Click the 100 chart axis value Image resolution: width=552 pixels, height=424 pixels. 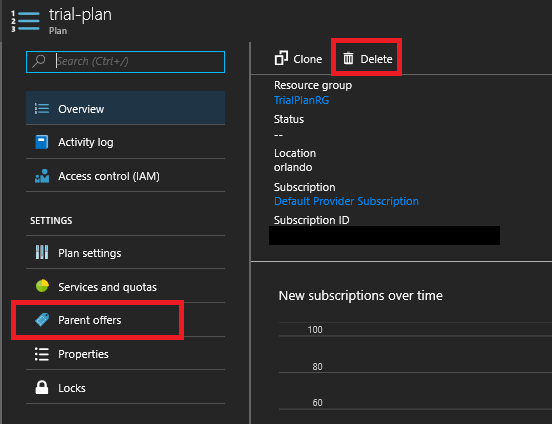pyautogui.click(x=315, y=330)
